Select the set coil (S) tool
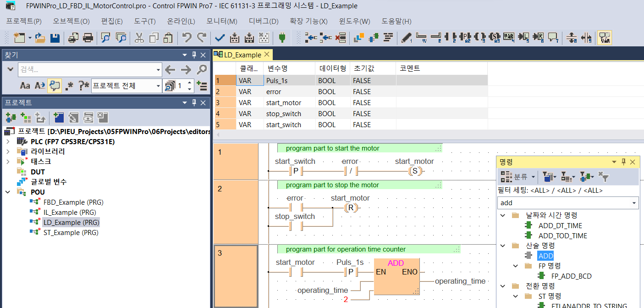644x308 pixels. 495,38
